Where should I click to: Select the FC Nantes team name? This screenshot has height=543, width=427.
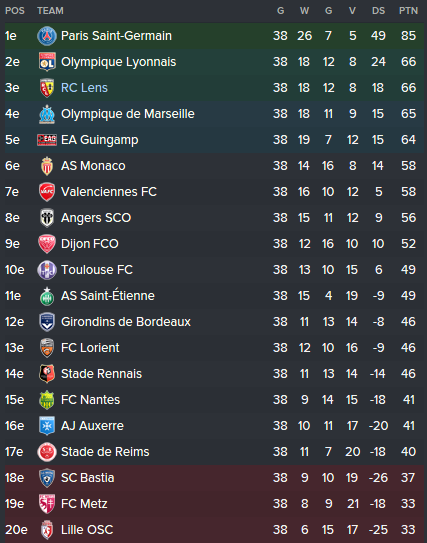(x=90, y=400)
